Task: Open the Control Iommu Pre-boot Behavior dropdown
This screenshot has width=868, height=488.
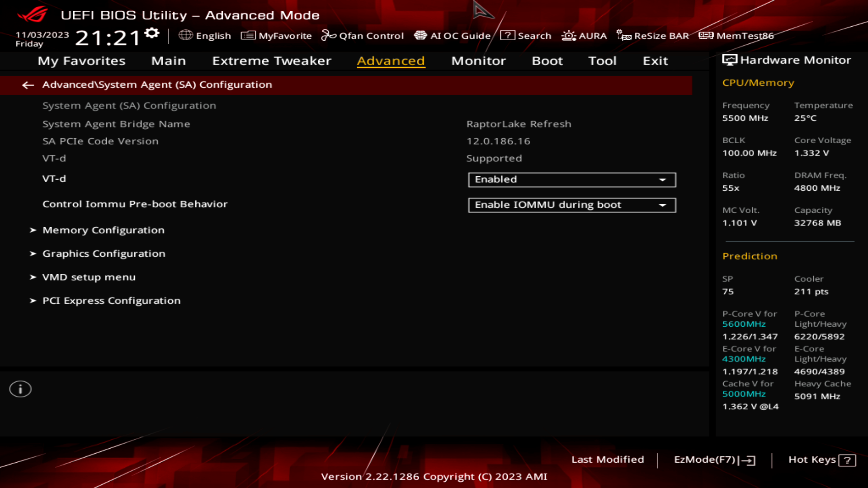Action: pos(571,205)
